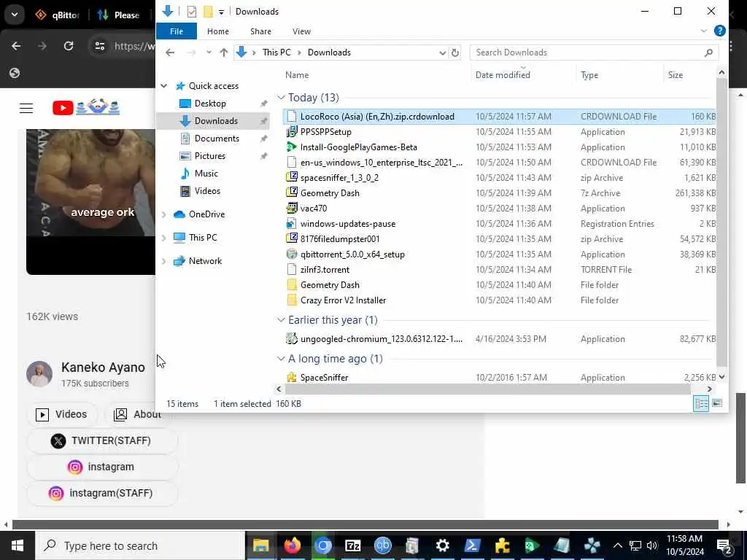Image resolution: width=747 pixels, height=560 pixels.
Task: Select the qbittorrent_5.0.0_x64_setup icon
Action: click(x=292, y=254)
